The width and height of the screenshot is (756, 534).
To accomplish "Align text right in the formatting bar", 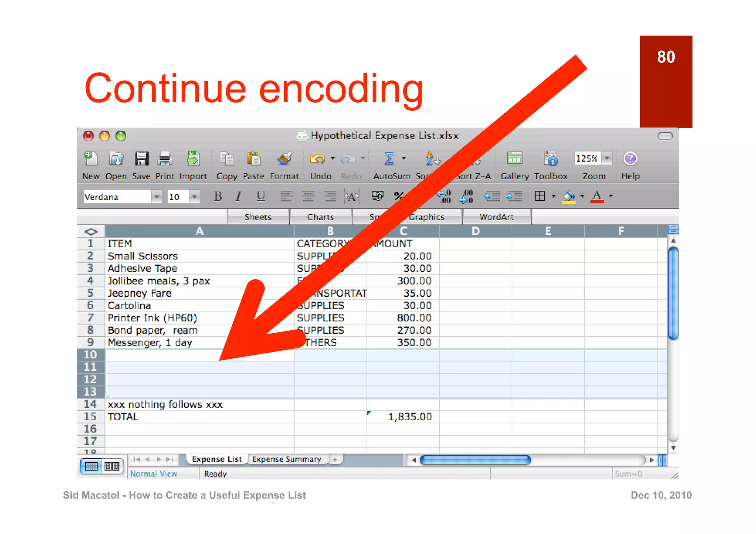I will [x=330, y=196].
